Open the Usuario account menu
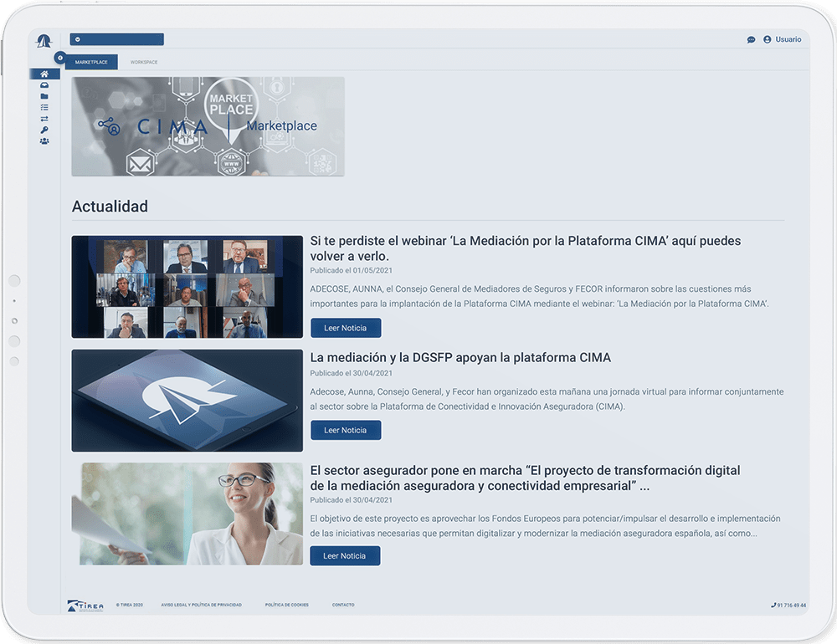Viewport: 837px width, 644px height. [x=783, y=39]
